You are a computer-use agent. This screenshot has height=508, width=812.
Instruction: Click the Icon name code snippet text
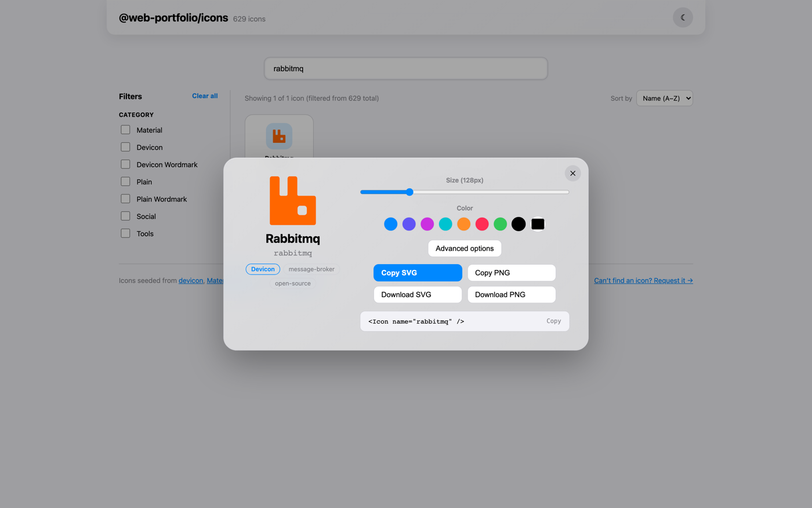(416, 321)
